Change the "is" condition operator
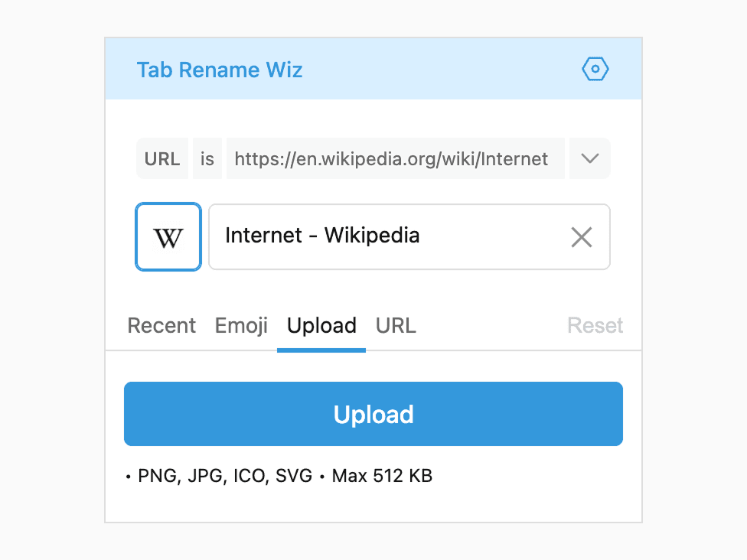This screenshot has height=560, width=747. coord(207,159)
